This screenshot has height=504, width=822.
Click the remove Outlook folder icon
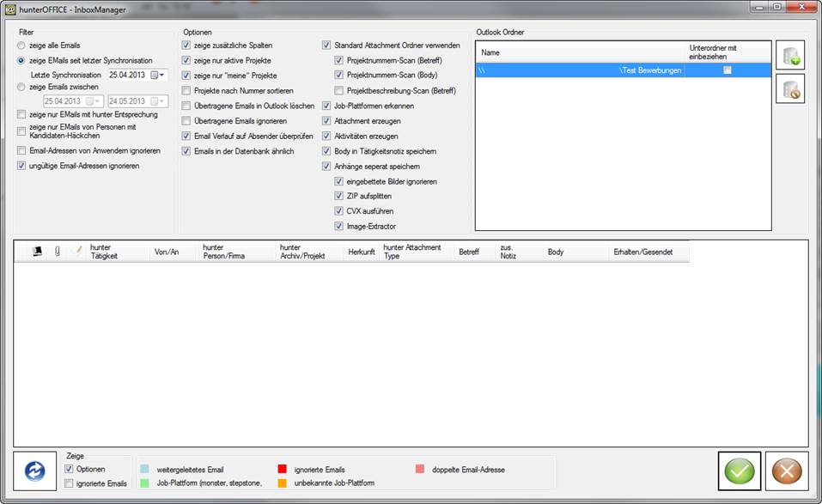[789, 88]
